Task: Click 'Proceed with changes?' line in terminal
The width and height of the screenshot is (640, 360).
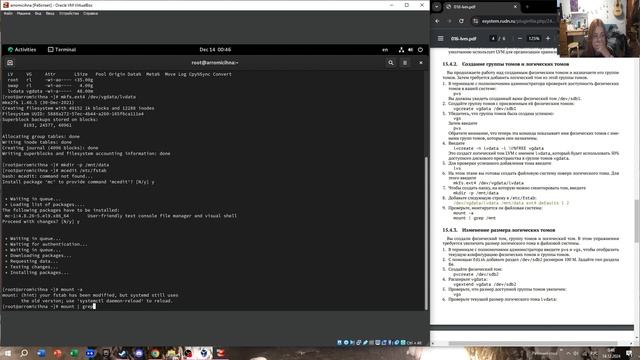Action: (41, 222)
